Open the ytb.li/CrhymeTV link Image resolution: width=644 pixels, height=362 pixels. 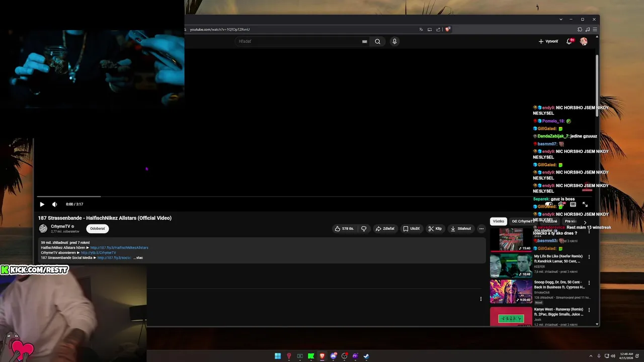tap(98, 252)
